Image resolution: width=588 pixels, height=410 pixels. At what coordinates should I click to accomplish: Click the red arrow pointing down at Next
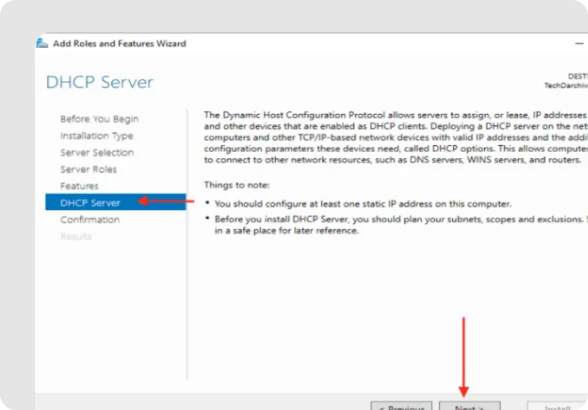[464, 357]
